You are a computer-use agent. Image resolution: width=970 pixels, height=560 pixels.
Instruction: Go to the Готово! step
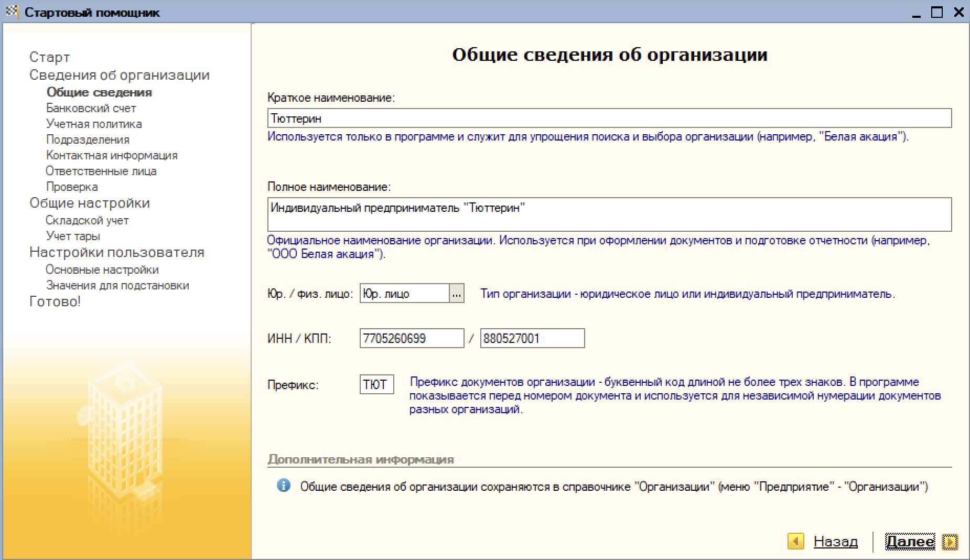[x=55, y=301]
